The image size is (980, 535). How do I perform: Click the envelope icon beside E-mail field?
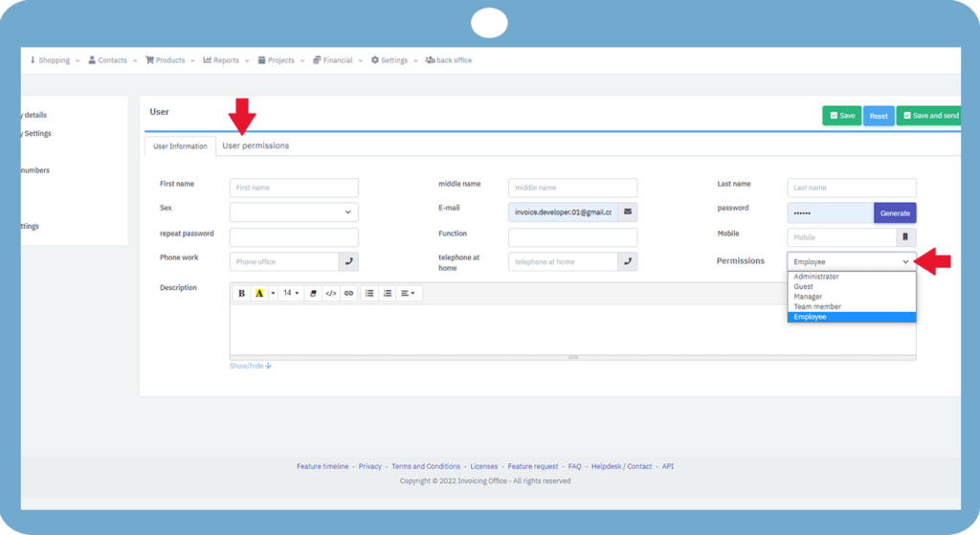point(628,212)
